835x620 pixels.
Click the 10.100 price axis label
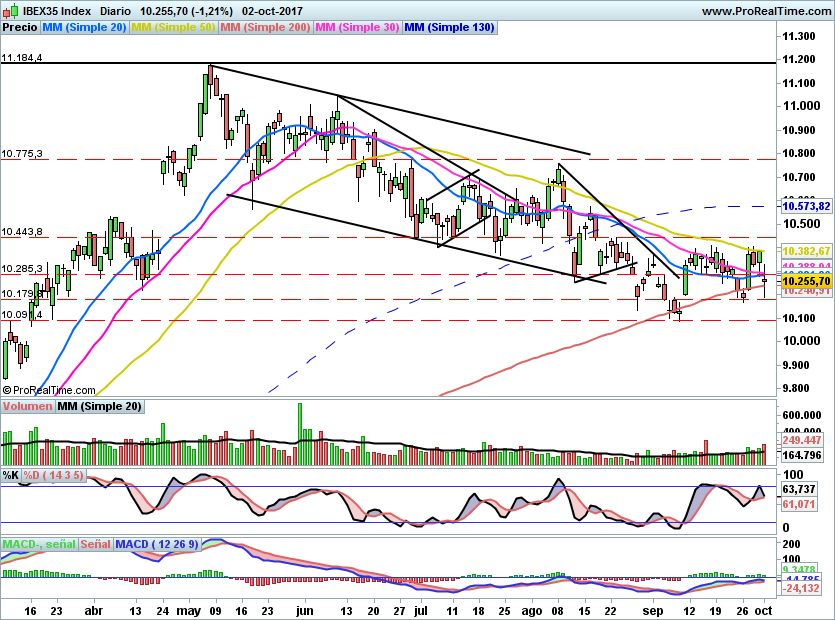(798, 318)
